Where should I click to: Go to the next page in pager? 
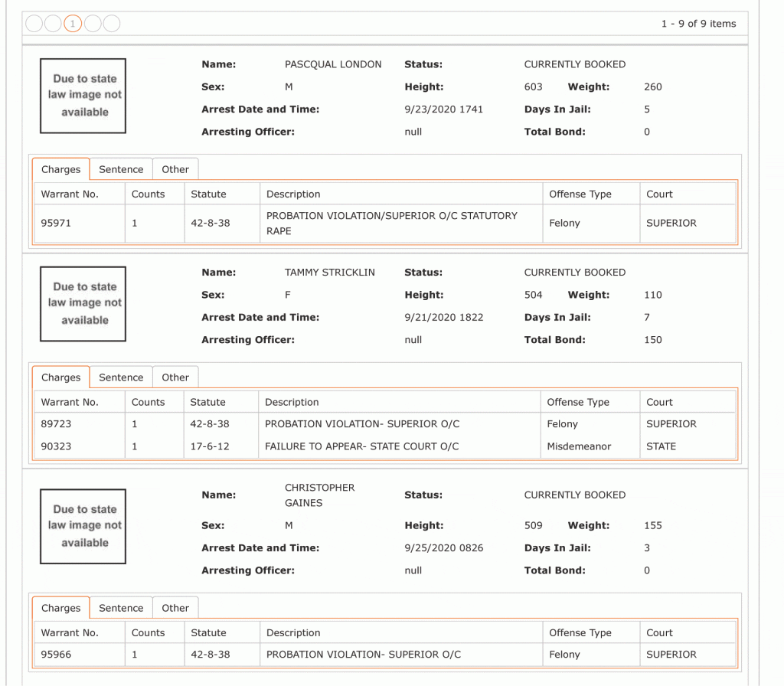pos(93,24)
